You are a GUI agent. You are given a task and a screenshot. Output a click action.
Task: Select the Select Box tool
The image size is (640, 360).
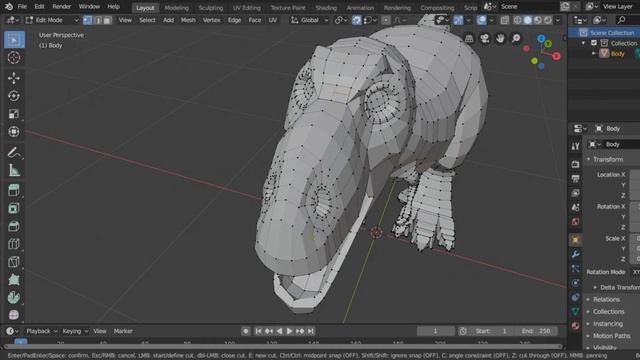tap(14, 40)
